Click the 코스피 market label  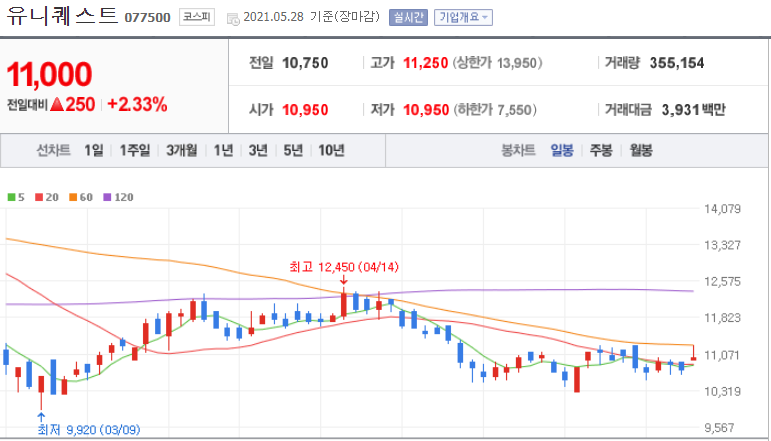(197, 17)
